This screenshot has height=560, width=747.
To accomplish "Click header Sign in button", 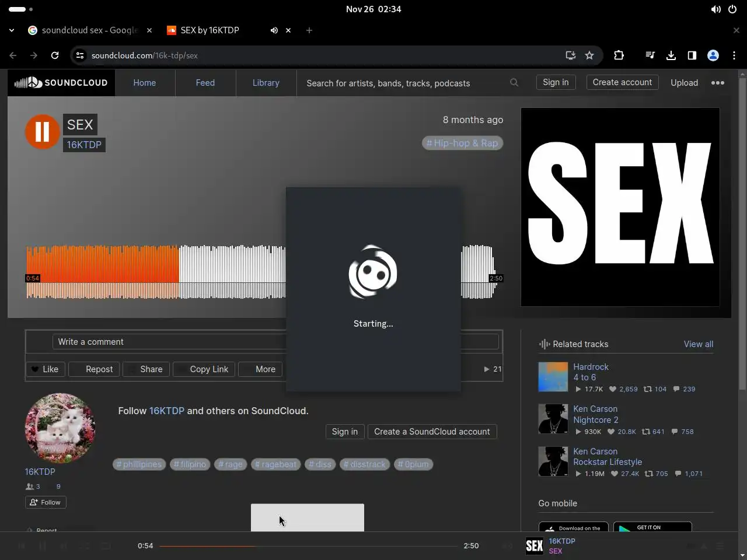I will coord(556,82).
